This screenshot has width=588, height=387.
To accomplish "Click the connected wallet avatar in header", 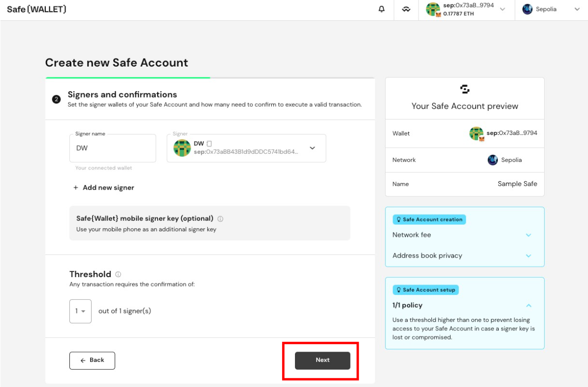I will click(433, 9).
